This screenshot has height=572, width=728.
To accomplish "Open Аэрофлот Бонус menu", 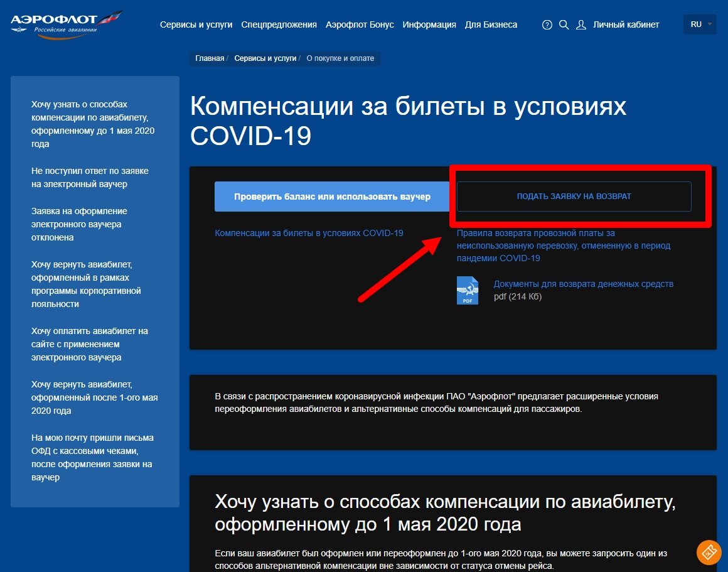I will (x=360, y=24).
